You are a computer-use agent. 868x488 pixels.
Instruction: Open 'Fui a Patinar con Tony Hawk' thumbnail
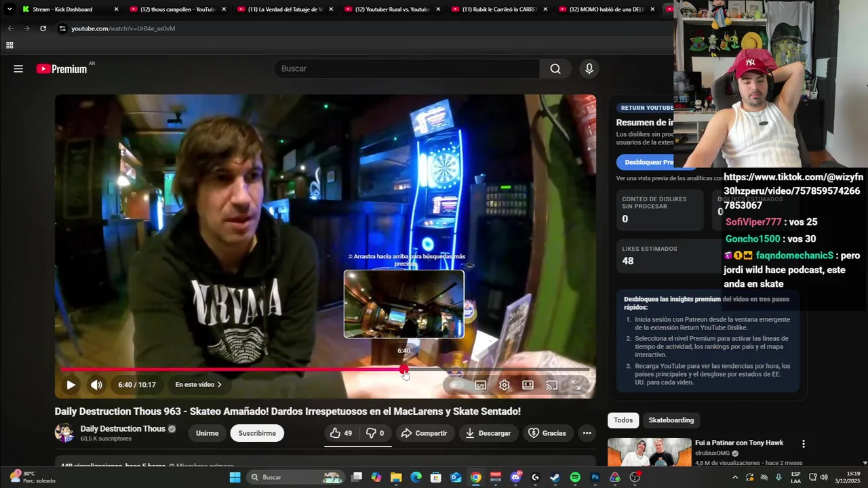[x=649, y=452]
